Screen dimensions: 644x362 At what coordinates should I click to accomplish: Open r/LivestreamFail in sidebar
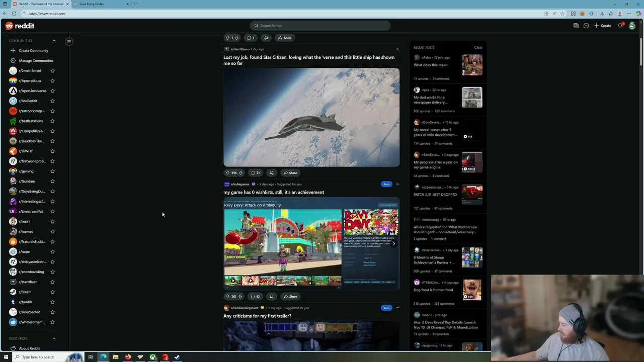click(x=31, y=211)
